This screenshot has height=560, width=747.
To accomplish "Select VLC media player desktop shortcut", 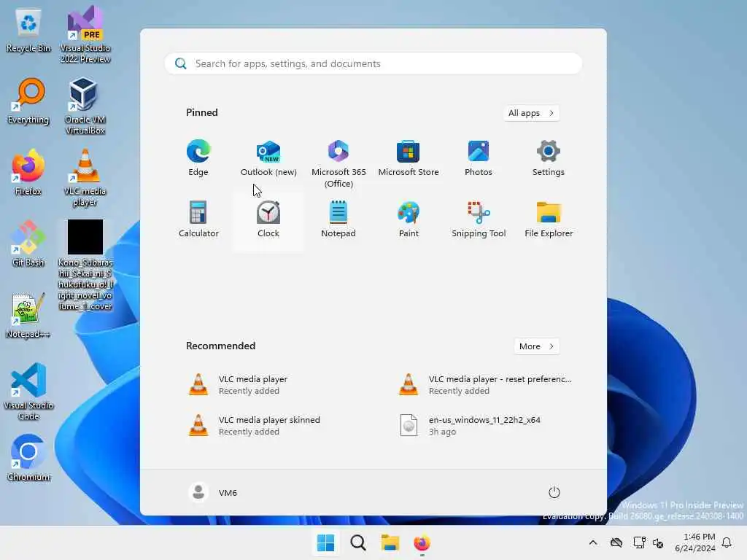I will 85,177.
